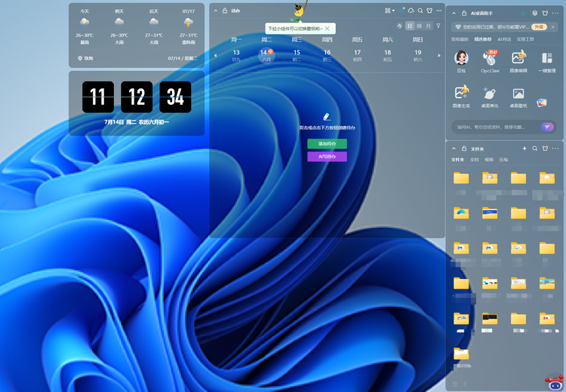Open the shirt skin icon in 待办 header
This screenshot has height=392, width=566.
429,11
